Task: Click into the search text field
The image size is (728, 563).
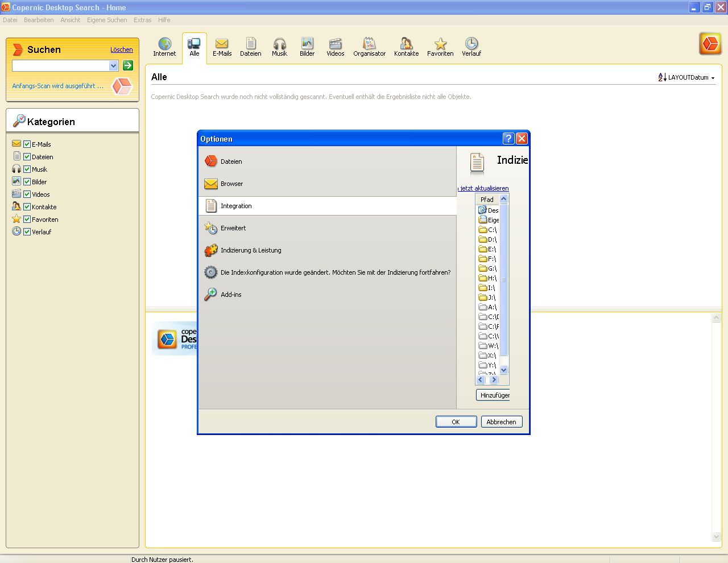Action: [60, 65]
